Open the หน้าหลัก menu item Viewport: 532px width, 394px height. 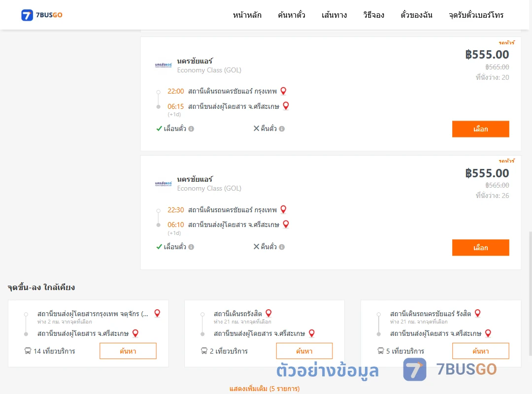247,15
